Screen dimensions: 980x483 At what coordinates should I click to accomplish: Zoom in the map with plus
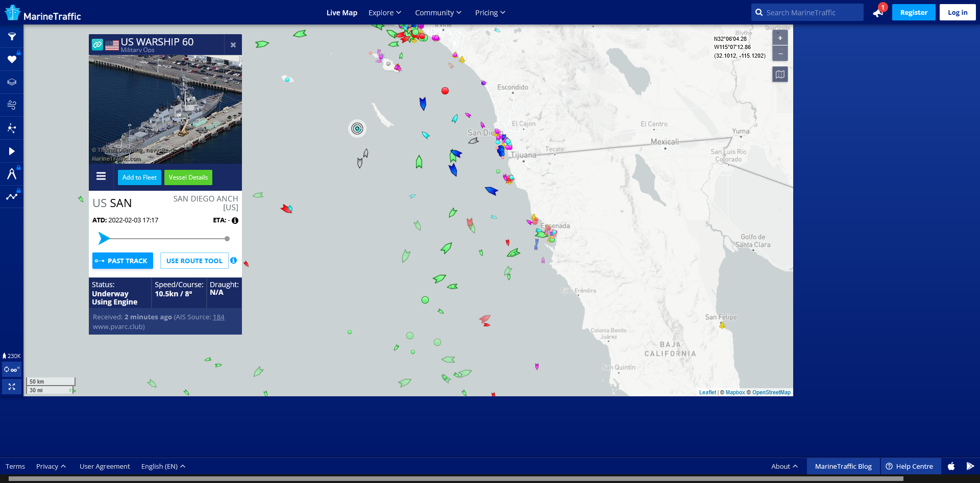(780, 38)
